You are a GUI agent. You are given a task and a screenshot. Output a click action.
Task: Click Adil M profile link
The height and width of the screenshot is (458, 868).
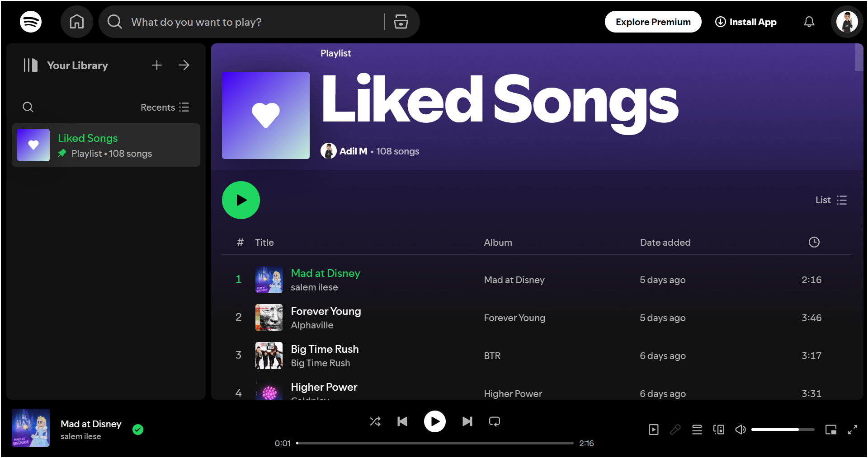tap(353, 151)
